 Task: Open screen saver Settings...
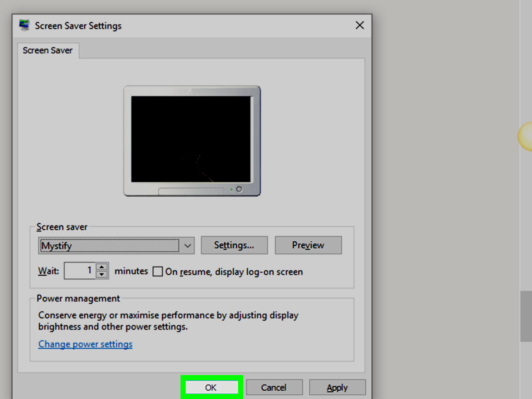(234, 245)
